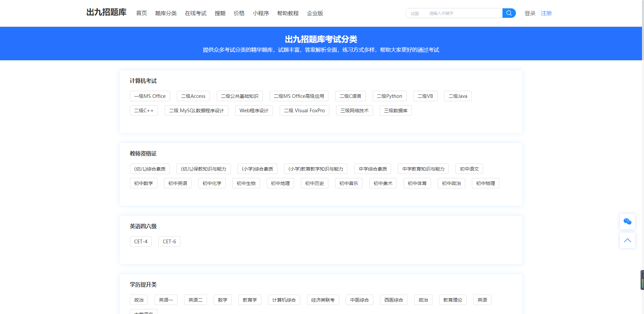Open 小程序 in the top navigation

click(x=261, y=13)
